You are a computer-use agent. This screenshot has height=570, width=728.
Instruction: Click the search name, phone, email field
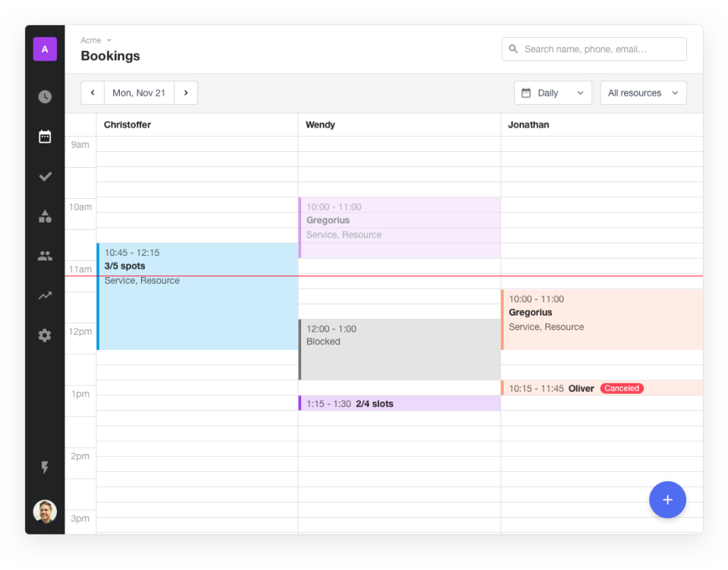[594, 49]
